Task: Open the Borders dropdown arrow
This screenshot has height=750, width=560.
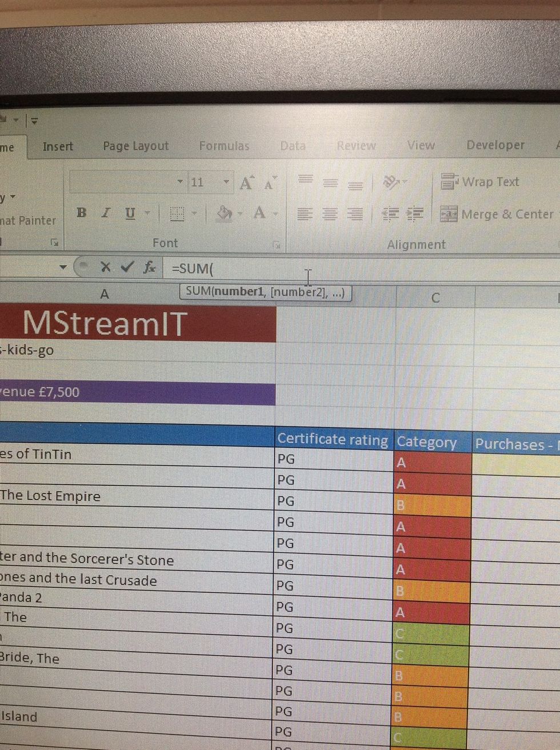Action: (x=194, y=214)
